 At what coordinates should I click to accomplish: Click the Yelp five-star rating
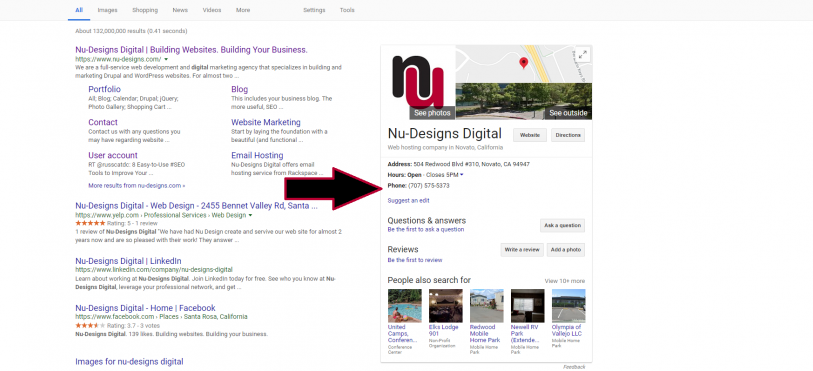coord(90,223)
